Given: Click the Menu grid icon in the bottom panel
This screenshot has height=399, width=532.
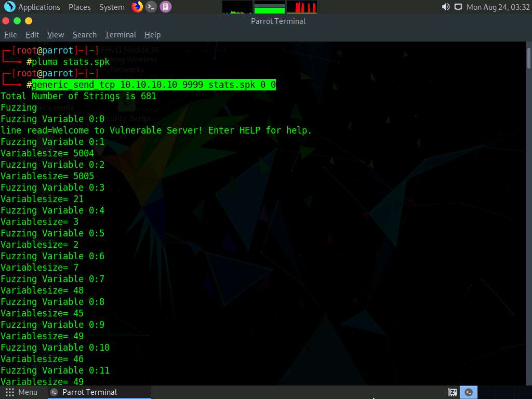Looking at the screenshot, I should tap(10, 392).
